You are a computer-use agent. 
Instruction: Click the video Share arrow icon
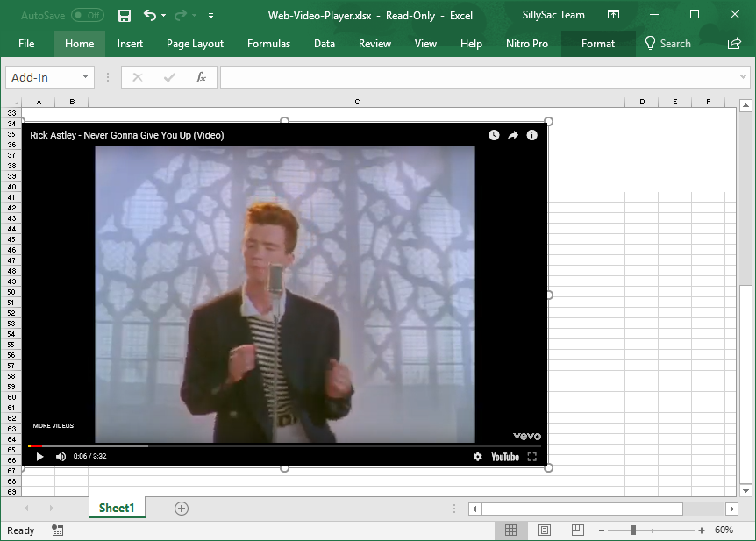[513, 136]
